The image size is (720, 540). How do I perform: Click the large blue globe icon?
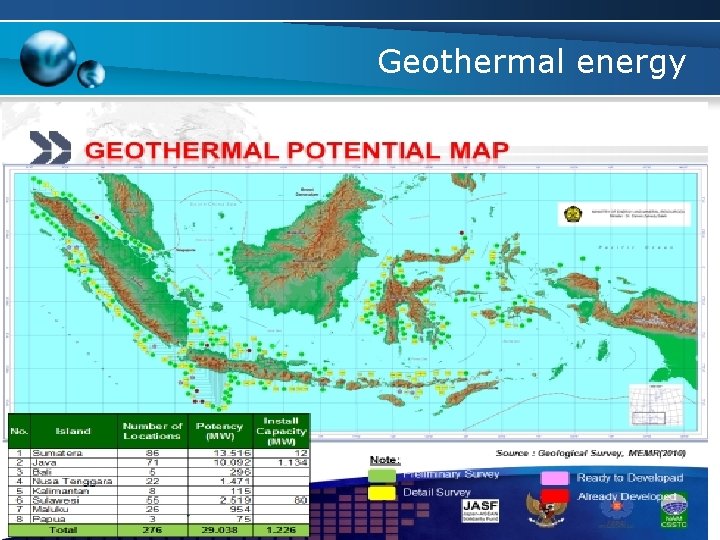[x=48, y=58]
